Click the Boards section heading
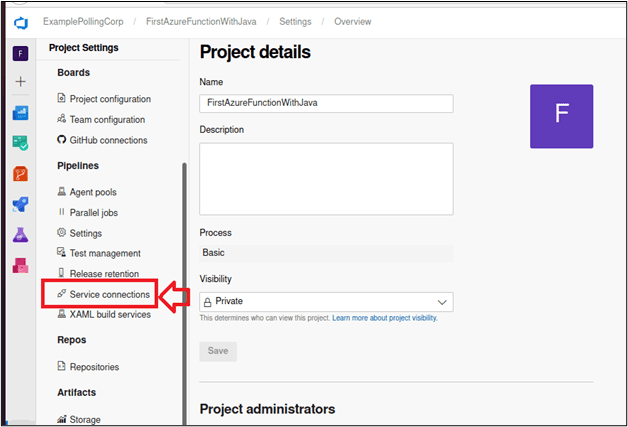This screenshot has width=628, height=427. point(74,73)
